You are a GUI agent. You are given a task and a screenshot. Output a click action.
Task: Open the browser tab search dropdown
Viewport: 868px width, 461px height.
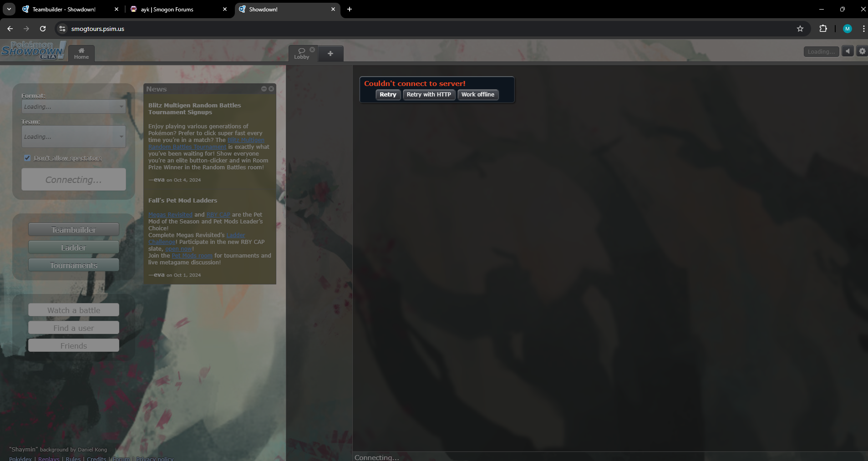click(9, 9)
